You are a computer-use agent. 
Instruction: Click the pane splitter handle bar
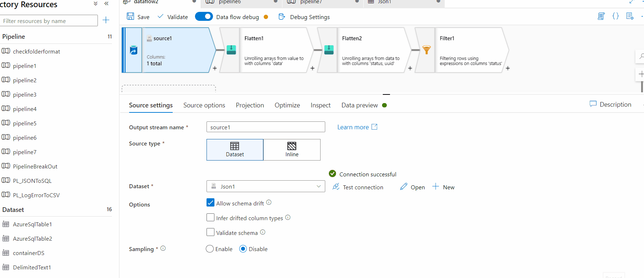pyautogui.click(x=386, y=94)
